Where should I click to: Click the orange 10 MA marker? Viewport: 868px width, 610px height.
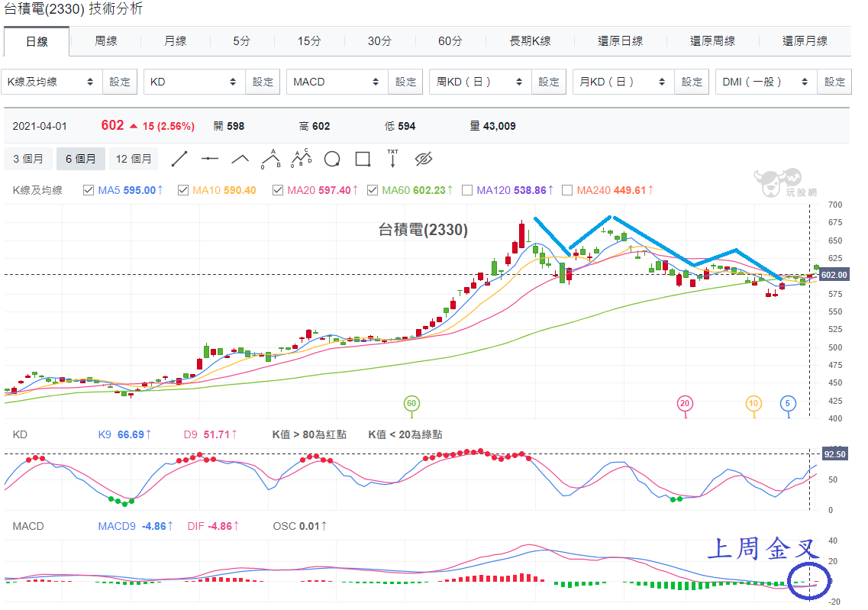tap(753, 404)
